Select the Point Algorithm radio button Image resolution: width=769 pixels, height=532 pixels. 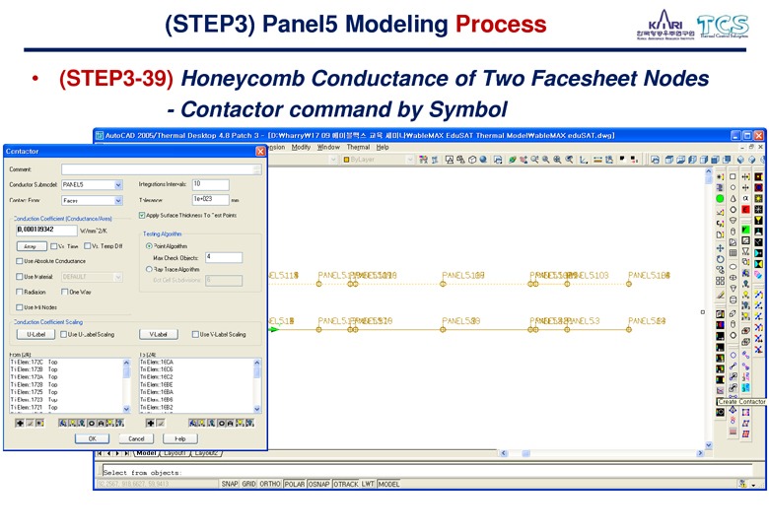tap(149, 246)
